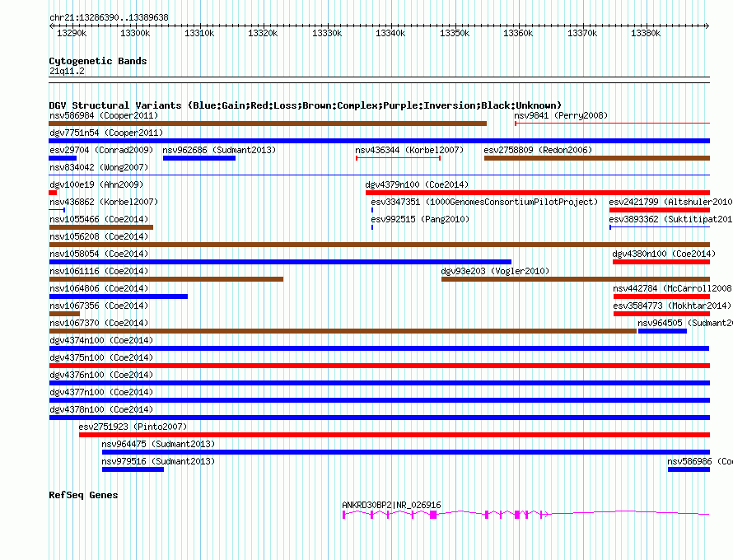Click nsv1067356 (Coe2014) label

tap(99, 306)
